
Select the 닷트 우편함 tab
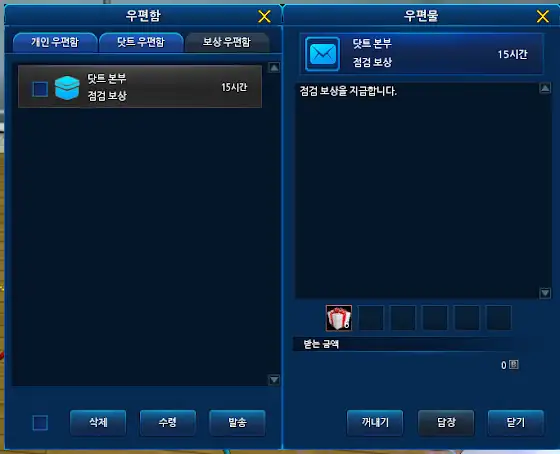(141, 42)
